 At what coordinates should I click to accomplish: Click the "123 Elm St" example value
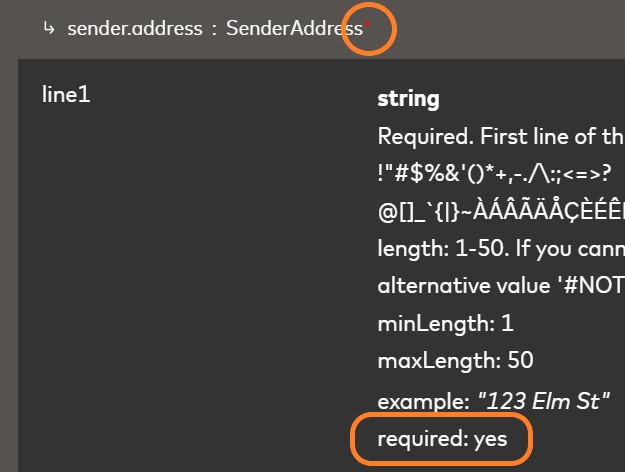pyautogui.click(x=542, y=400)
